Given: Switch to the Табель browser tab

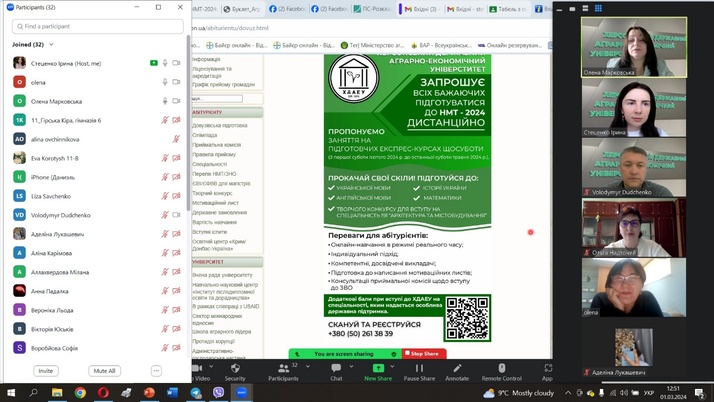Looking at the screenshot, I should [508, 9].
